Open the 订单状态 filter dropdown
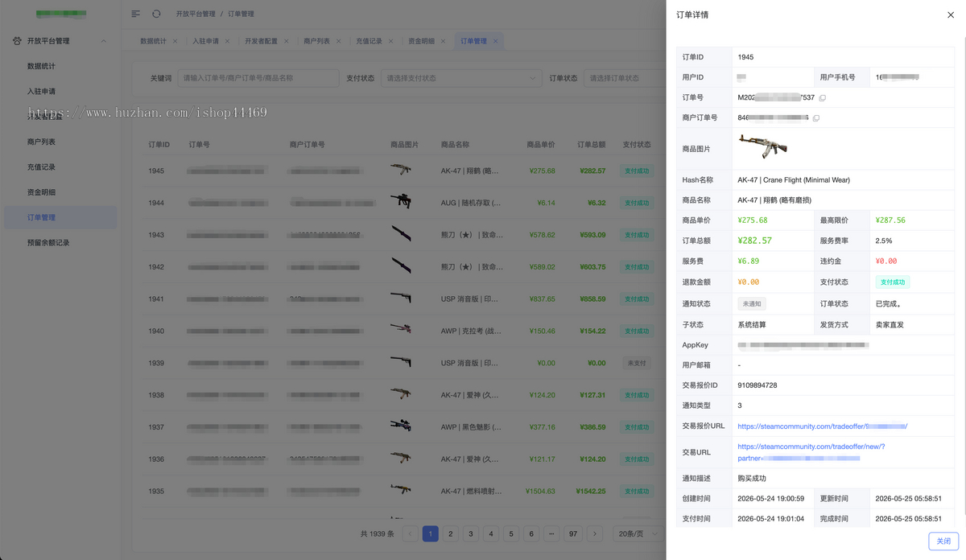 (624, 78)
